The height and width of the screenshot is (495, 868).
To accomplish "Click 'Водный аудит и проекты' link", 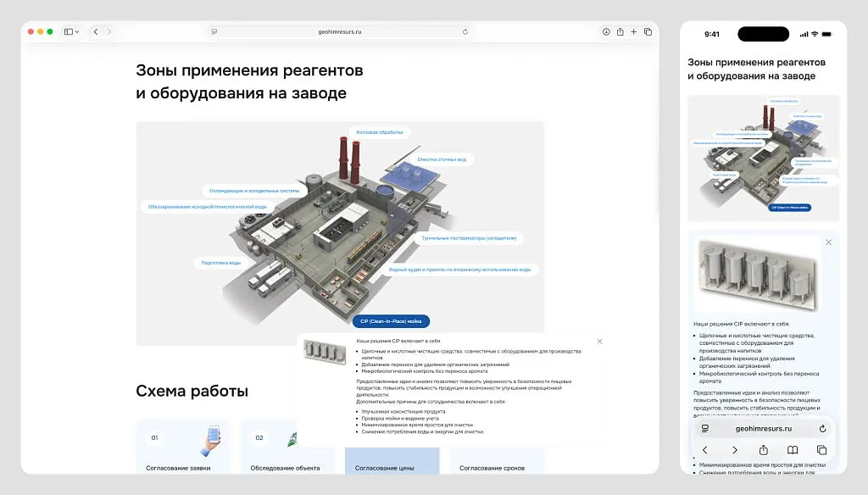I will [x=459, y=270].
